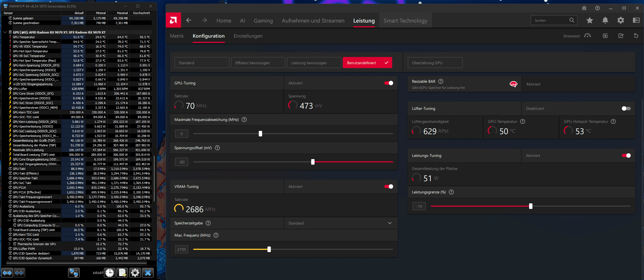Screen dimensions: 644x280
Task: Click the Leistungsgrenze slider handle
Action: [x=531, y=206]
